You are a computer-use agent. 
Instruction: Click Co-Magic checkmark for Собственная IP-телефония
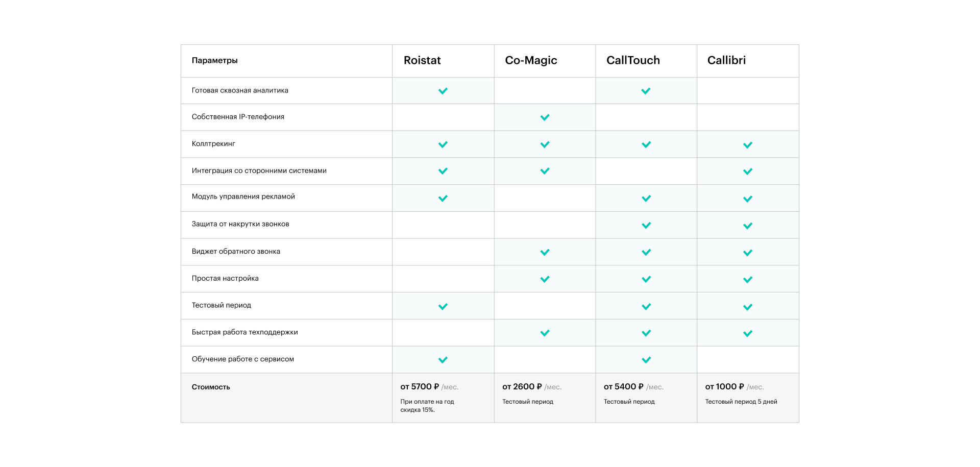[545, 117]
